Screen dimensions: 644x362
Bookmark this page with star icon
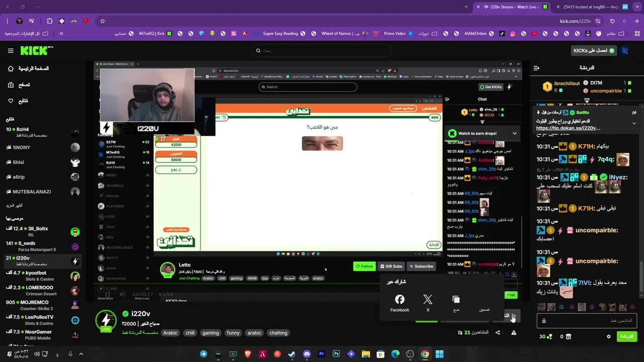tap(103, 21)
